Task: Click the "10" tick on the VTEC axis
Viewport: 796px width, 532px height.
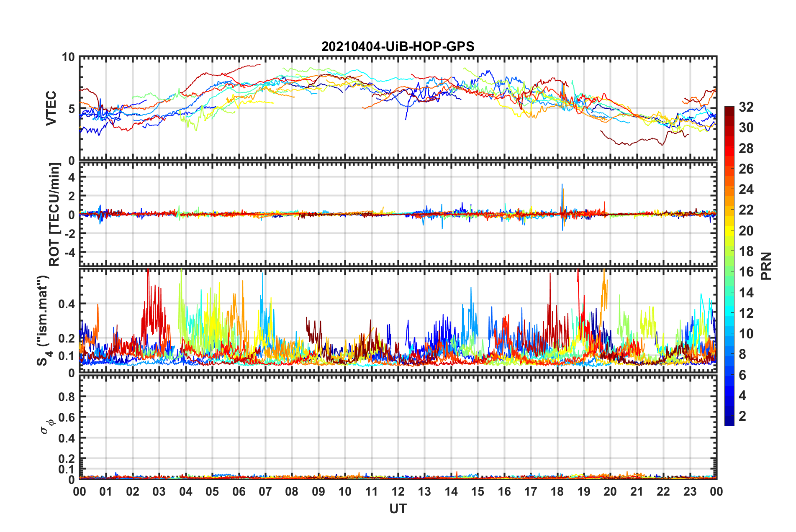Action: (x=68, y=57)
